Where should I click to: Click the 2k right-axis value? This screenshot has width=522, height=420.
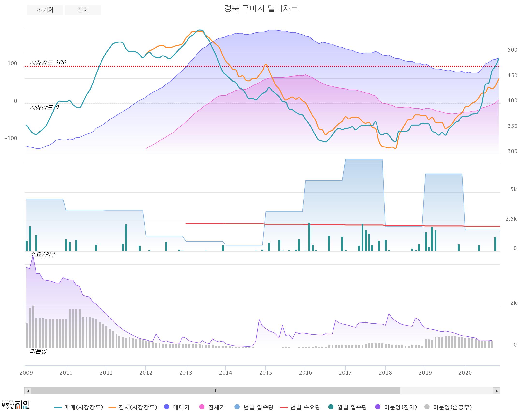coord(514,303)
